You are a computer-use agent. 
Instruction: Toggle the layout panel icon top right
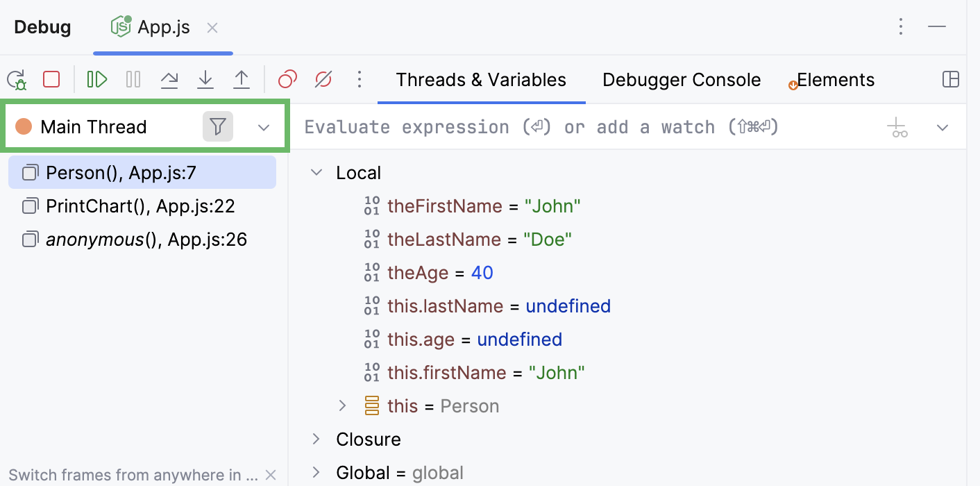(950, 79)
